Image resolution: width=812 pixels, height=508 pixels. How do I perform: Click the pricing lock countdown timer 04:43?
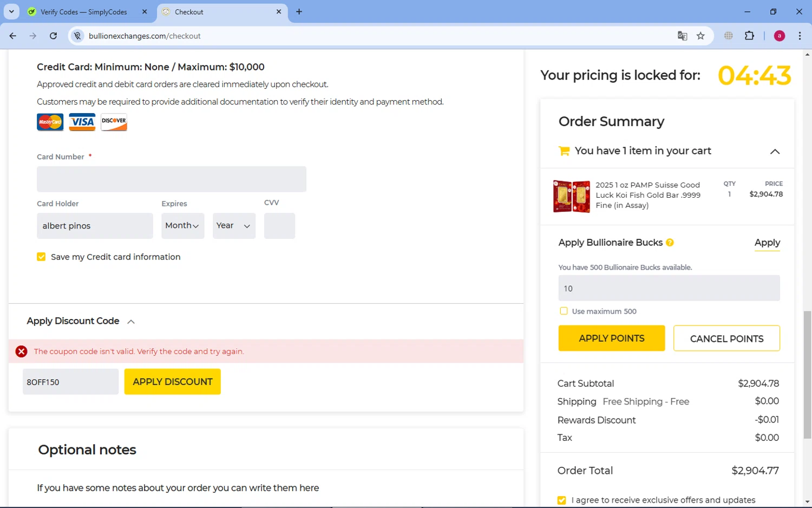click(754, 75)
